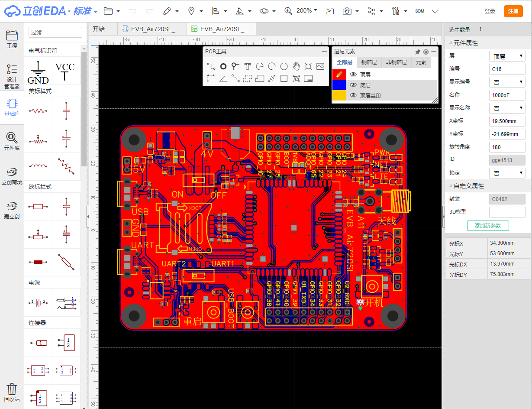Click the blue 底层 color swatch

point(339,85)
